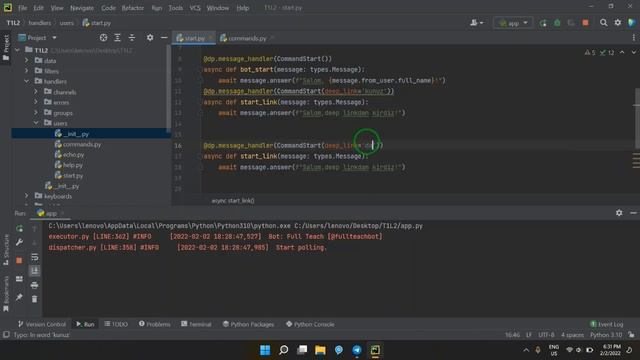Open the Structure side tool window
This screenshot has width=640, height=360.
tap(6, 249)
